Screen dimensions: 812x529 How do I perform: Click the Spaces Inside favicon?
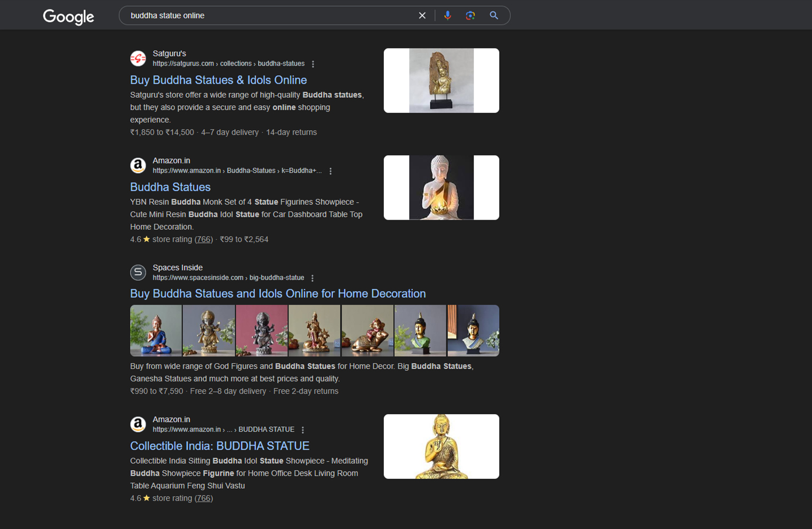click(x=138, y=272)
